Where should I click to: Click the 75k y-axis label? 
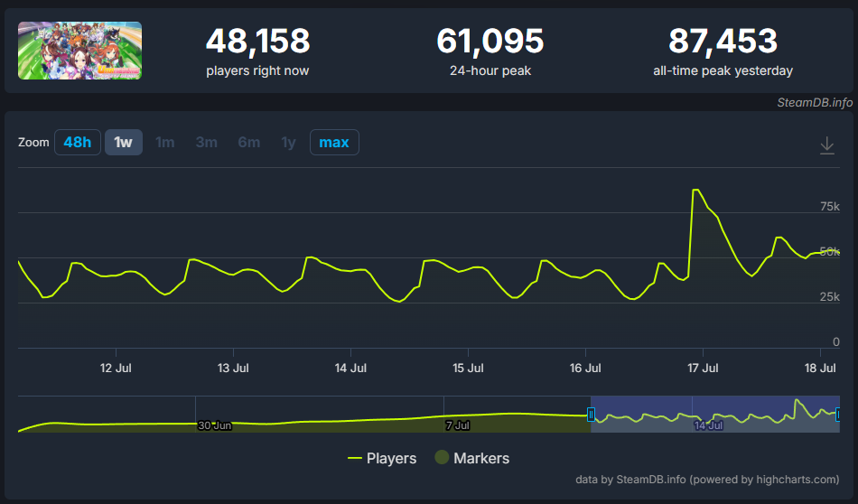829,206
